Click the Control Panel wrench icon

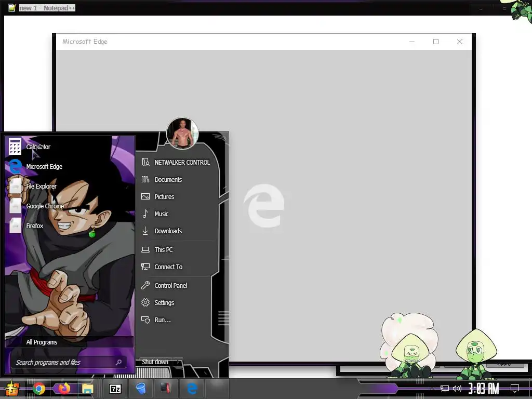145,286
